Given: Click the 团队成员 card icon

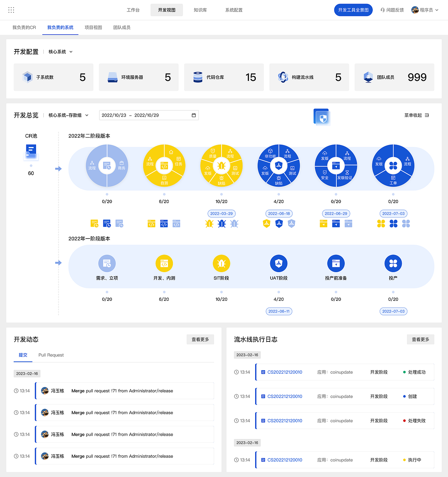Looking at the screenshot, I should (368, 77).
